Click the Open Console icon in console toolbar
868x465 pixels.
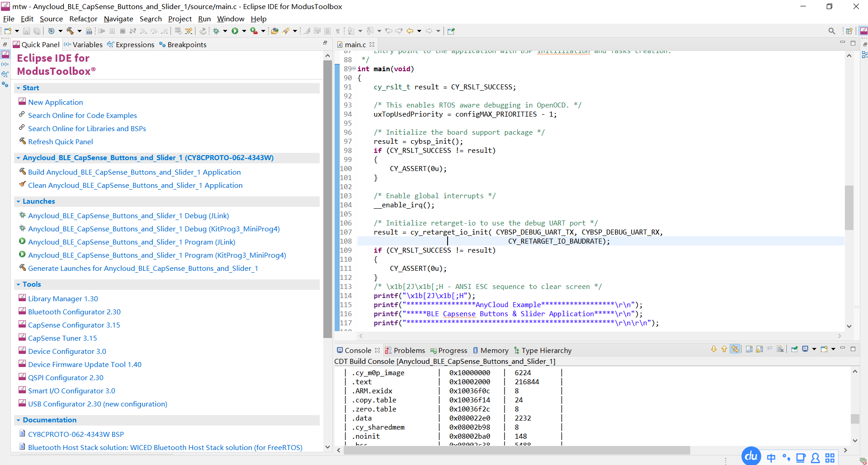824,349
